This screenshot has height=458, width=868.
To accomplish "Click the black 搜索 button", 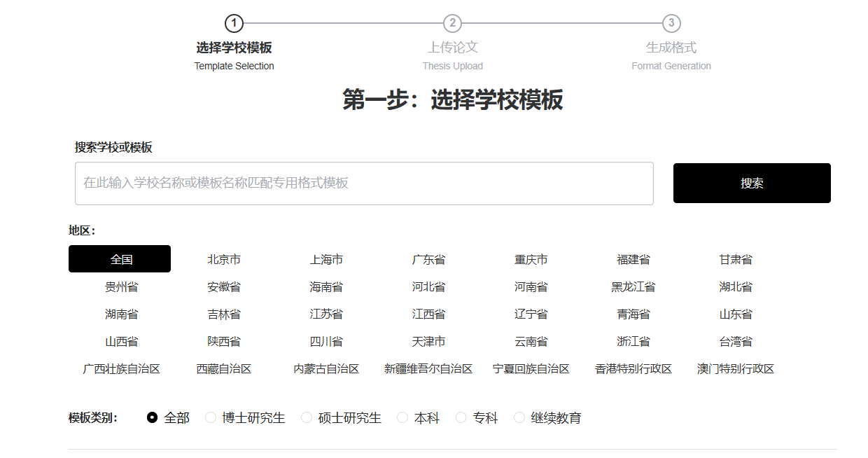I will tap(752, 183).
